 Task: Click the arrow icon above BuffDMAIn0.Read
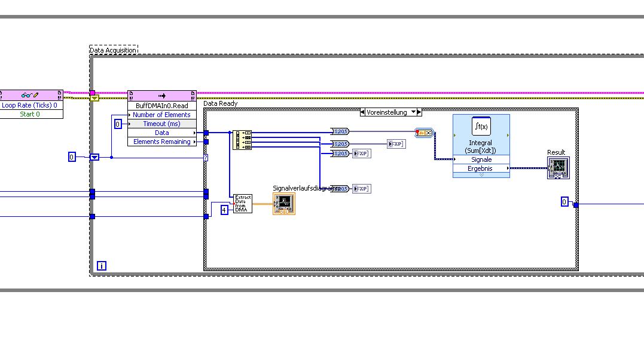tap(162, 96)
